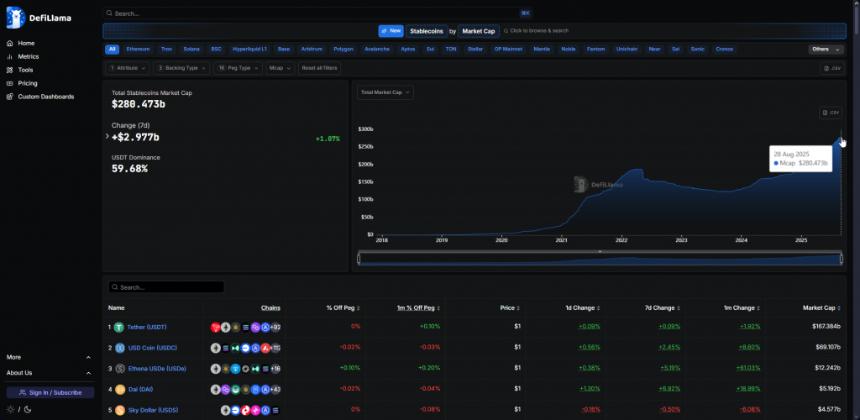Viewport: 860px width, 420px height.
Task: Click the blue New button
Action: point(391,31)
